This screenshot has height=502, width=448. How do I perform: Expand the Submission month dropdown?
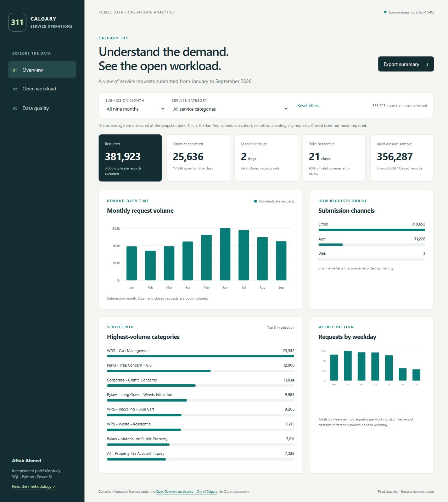click(135, 109)
